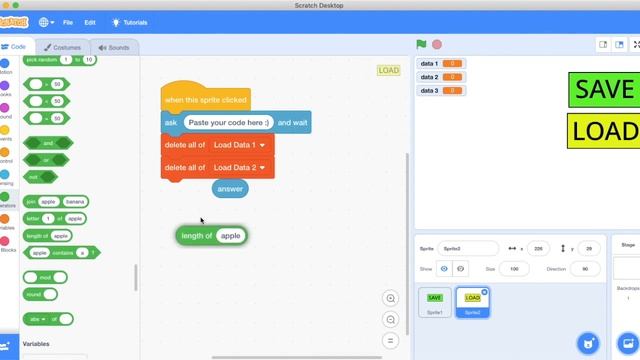Click the blue answer reporter block
The height and width of the screenshot is (360, 640).
pos(230,189)
